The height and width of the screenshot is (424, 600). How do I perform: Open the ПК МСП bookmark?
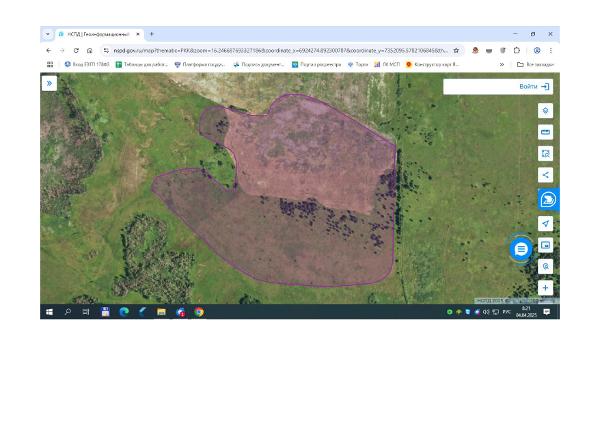pyautogui.click(x=387, y=64)
